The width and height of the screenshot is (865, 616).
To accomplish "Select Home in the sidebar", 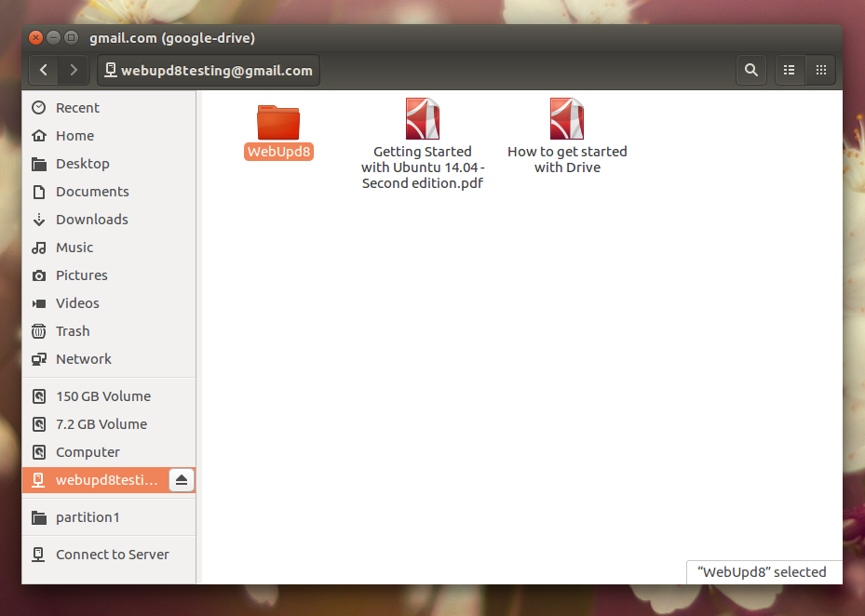I will [x=74, y=135].
